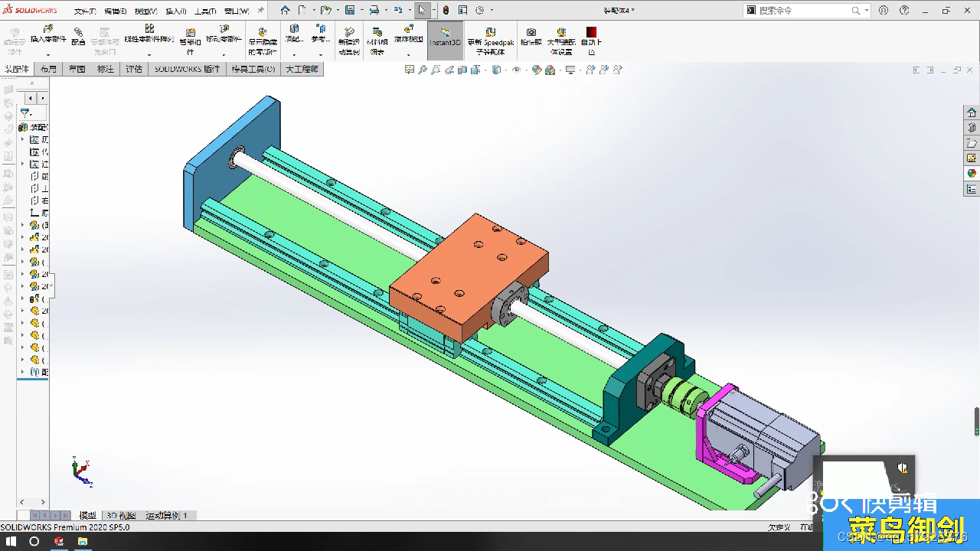Click the Undo icon
This screenshot has height=551, width=980.
point(397,11)
